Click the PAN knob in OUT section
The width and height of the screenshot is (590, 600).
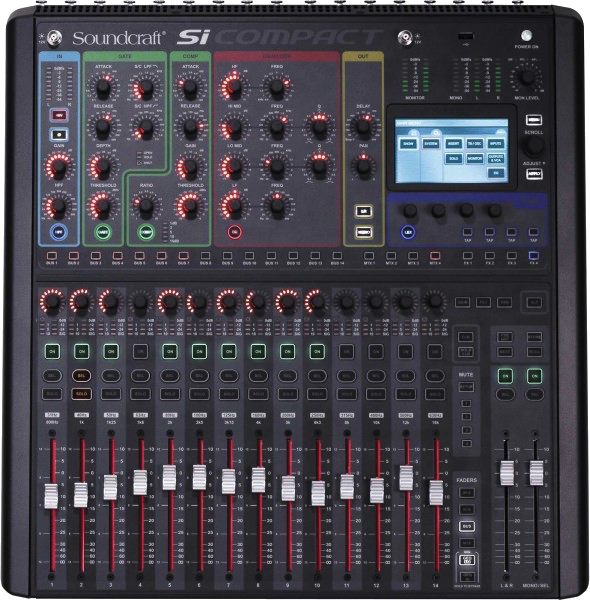coord(363,166)
